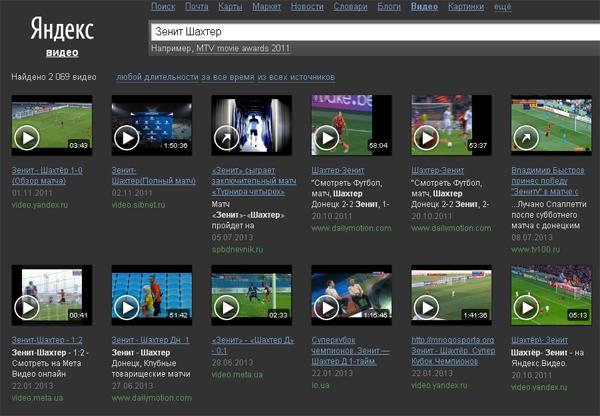Play the Зенит - Шахтёр 1-0 overview video
The width and height of the screenshot is (600, 416).
(27, 137)
